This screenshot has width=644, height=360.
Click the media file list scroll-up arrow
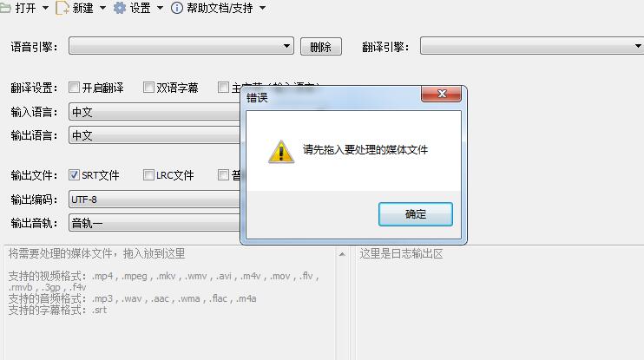(x=342, y=254)
